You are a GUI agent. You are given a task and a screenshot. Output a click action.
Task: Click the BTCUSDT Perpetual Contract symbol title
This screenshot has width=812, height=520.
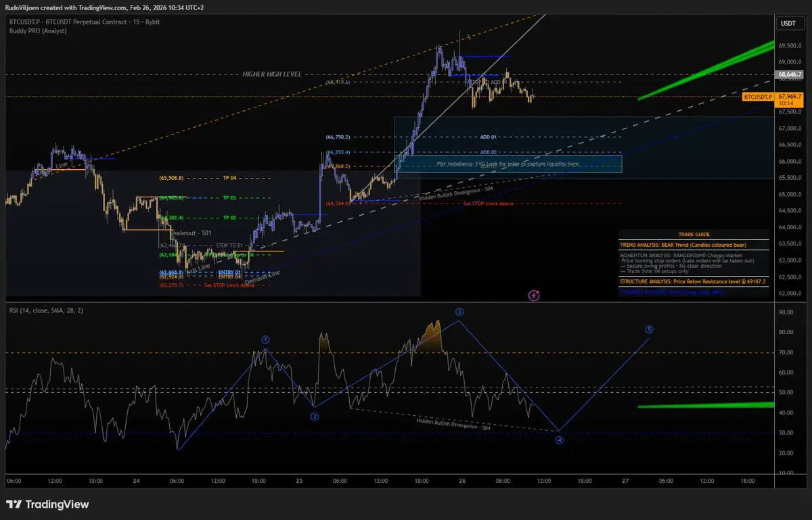[x=85, y=22]
